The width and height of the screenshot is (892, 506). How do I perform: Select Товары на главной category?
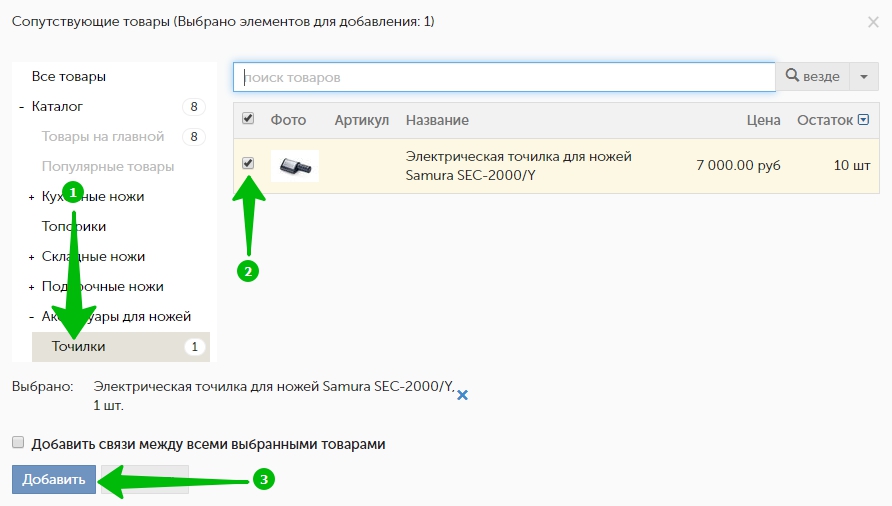click(102, 137)
